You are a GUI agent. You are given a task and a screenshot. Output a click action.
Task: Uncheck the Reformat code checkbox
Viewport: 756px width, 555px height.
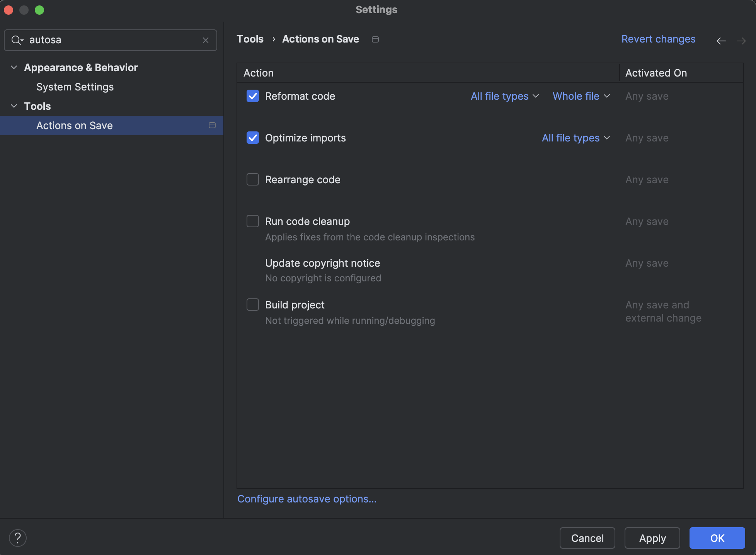253,96
